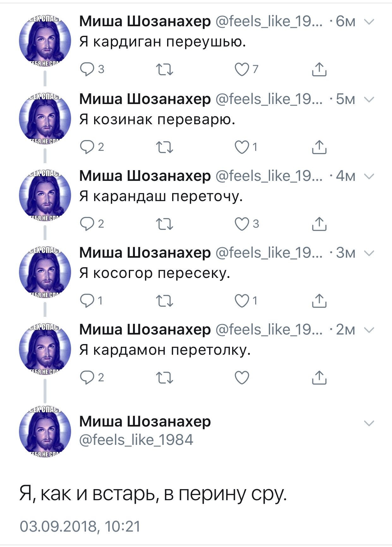Screen dimensions: 392x547
Task: Open the chevron menu on the 6м tweet
Action: click(369, 22)
